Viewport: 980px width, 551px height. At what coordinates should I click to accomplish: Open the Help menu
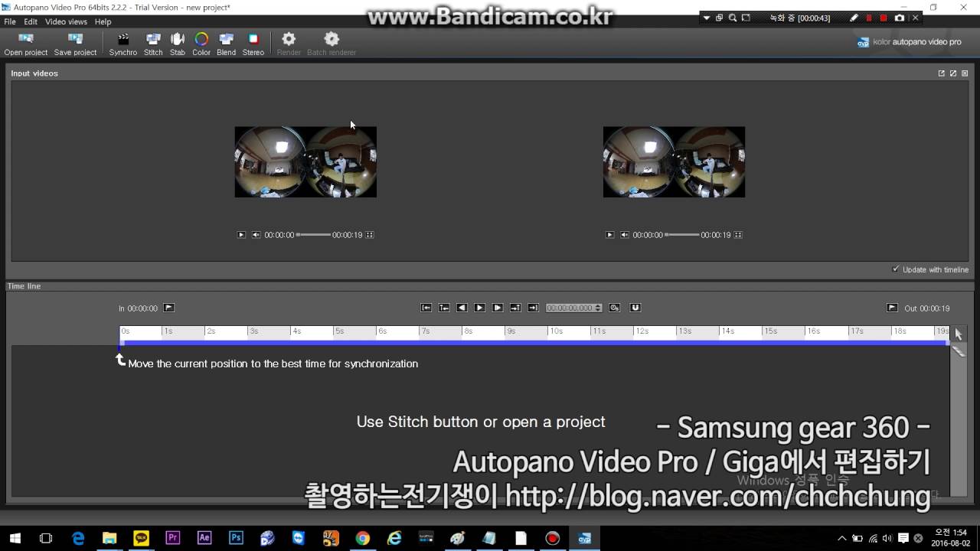tap(103, 21)
